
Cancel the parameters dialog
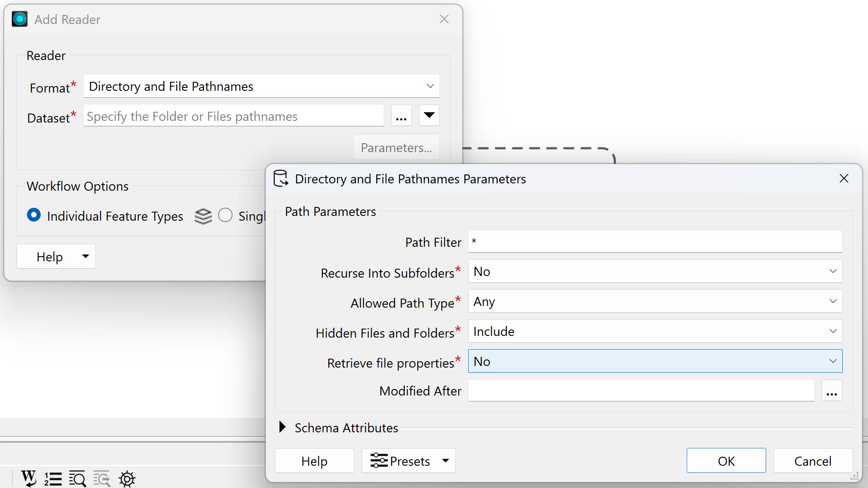[812, 461]
